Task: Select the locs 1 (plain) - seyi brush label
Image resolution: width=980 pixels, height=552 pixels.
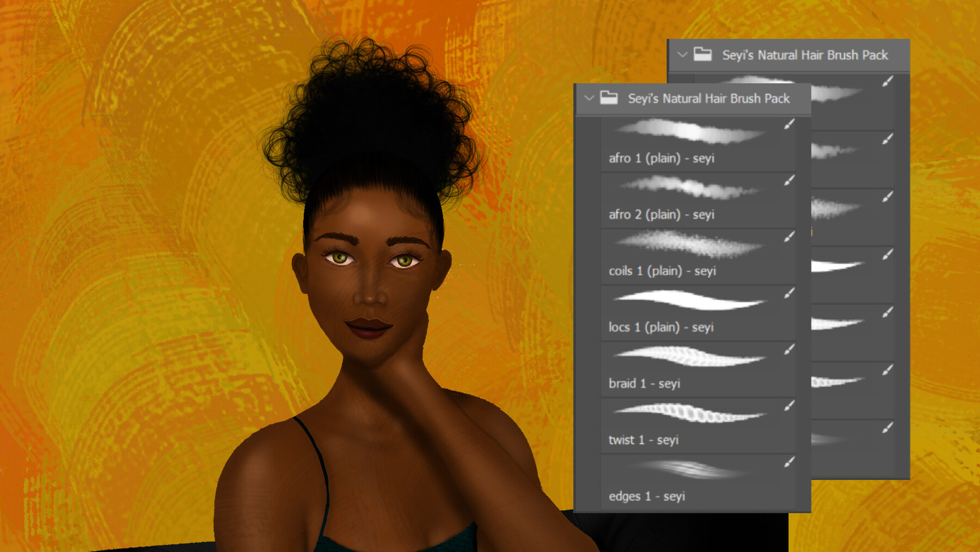Action: pyautogui.click(x=661, y=327)
